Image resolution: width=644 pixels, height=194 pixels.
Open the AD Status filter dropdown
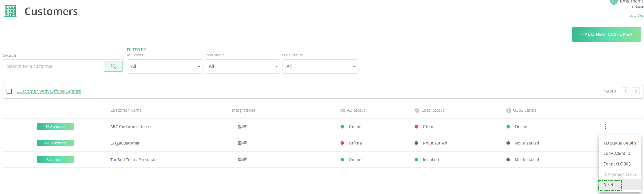[165, 66]
